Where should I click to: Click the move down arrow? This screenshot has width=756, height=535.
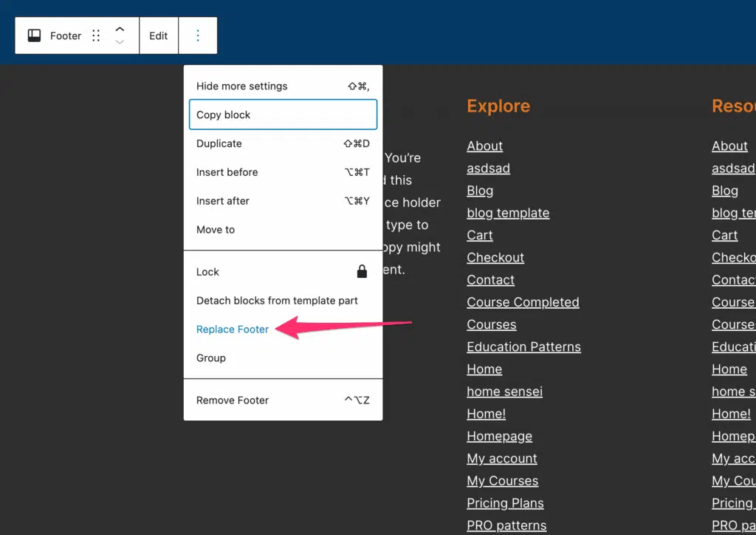click(x=120, y=42)
